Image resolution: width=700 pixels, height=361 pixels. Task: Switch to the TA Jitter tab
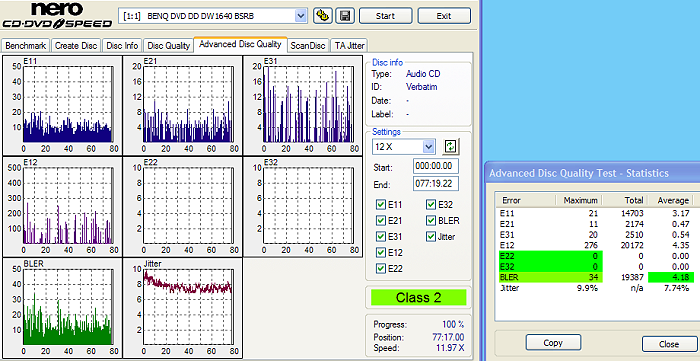click(x=350, y=46)
